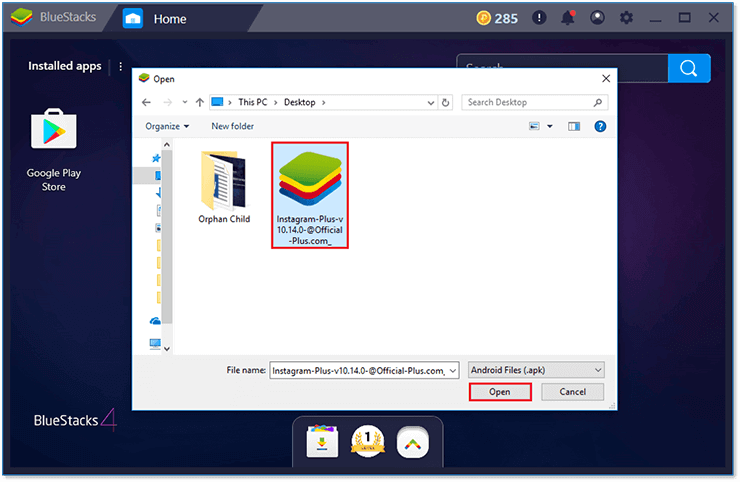Close the Open dialog
Viewport: 740px width, 482px height.
pos(606,78)
